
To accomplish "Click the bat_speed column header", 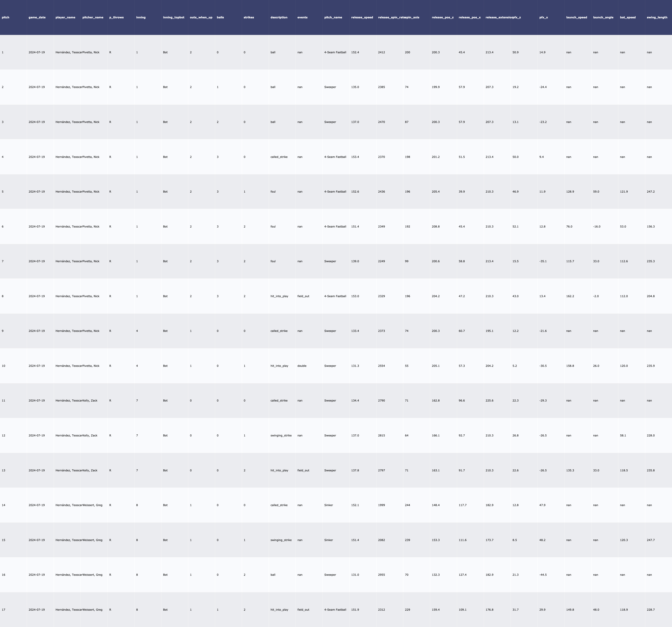I will pyautogui.click(x=628, y=17).
